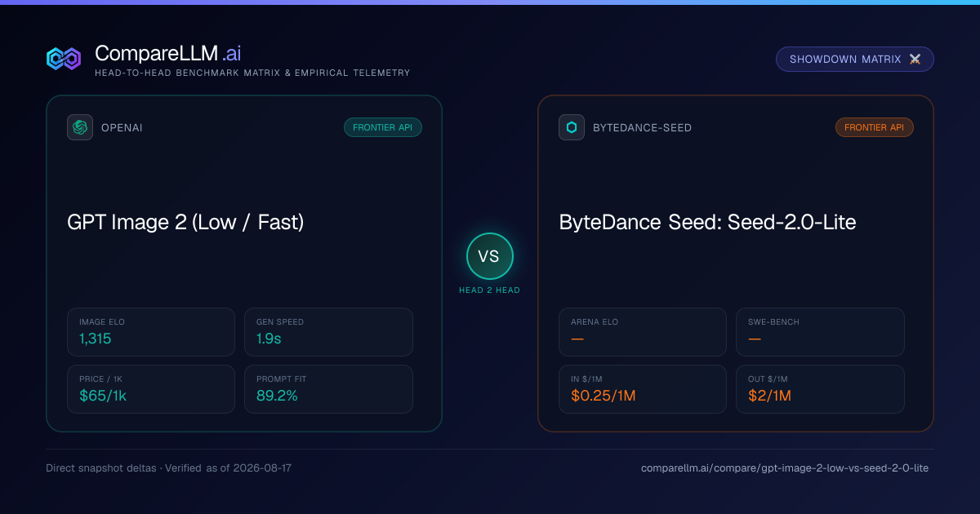Open the comparellm.ai compare URL link
The width and height of the screenshot is (980, 514).
(x=785, y=468)
